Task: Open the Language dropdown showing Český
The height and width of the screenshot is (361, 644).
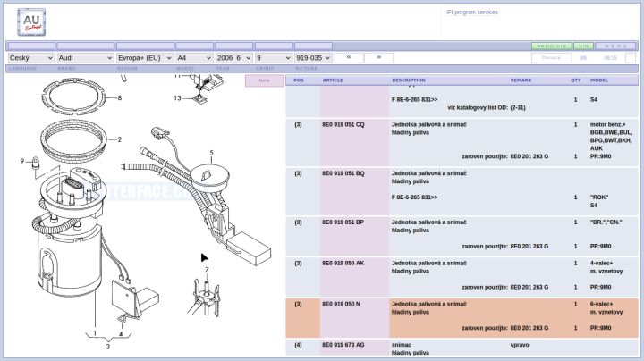Action: (x=31, y=58)
